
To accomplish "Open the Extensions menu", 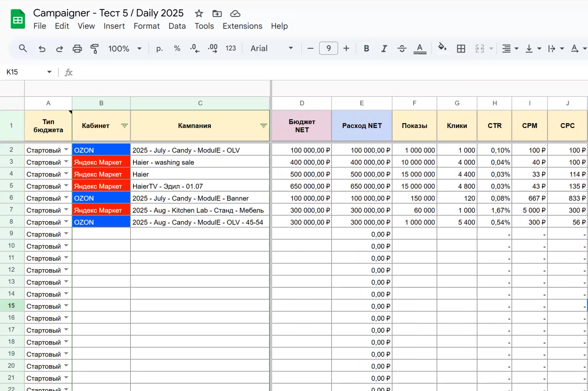I will tap(242, 26).
